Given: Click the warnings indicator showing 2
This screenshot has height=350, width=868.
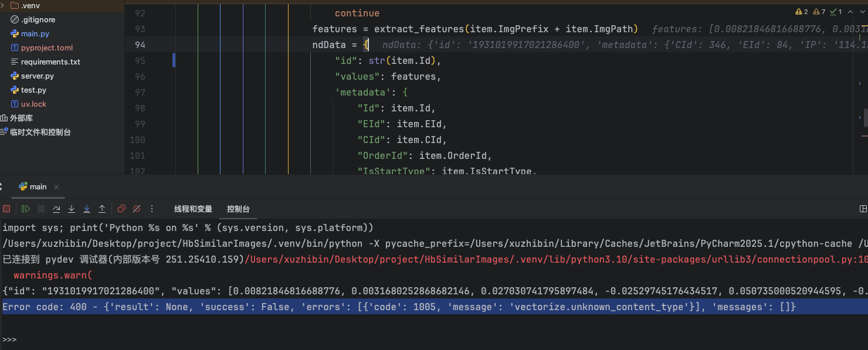Looking at the screenshot, I should [802, 12].
